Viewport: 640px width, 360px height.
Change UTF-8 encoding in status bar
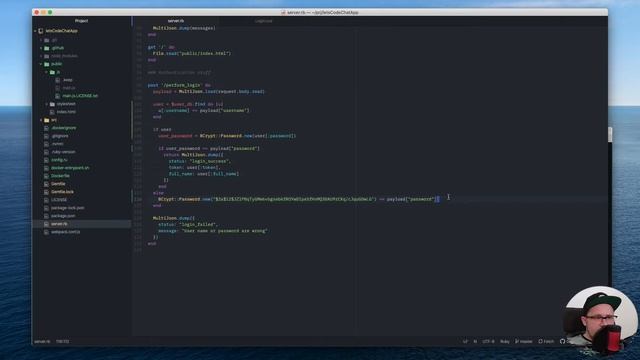[x=488, y=342]
